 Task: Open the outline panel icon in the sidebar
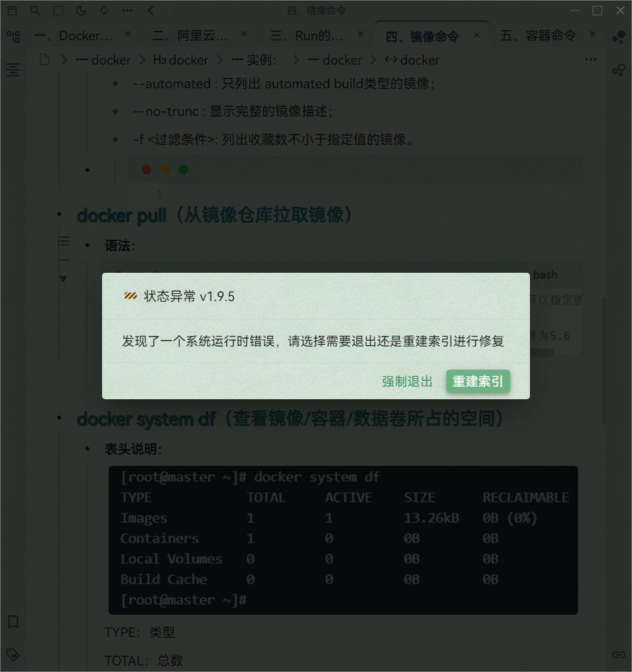13,70
